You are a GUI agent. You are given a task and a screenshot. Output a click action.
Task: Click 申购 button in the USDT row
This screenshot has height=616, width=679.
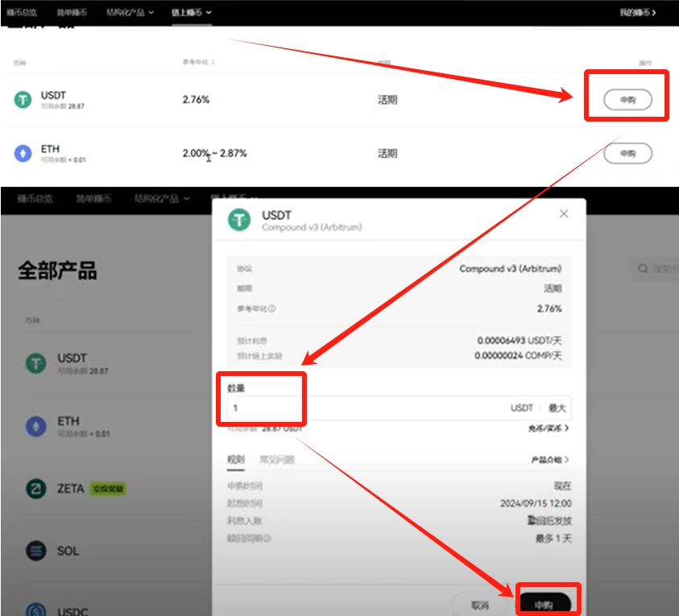point(627,100)
